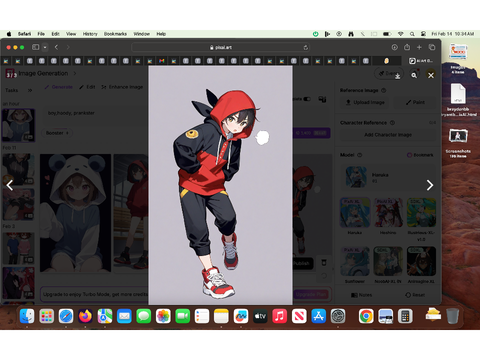Expand the Tasks panel double chevron

tap(30, 90)
